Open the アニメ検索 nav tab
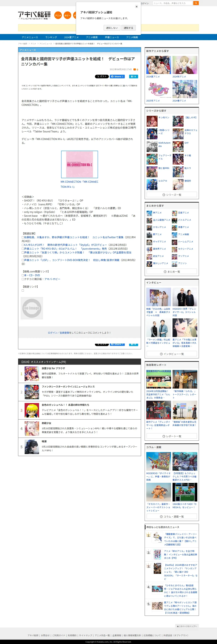The height and width of the screenshot is (644, 217). 92,37
